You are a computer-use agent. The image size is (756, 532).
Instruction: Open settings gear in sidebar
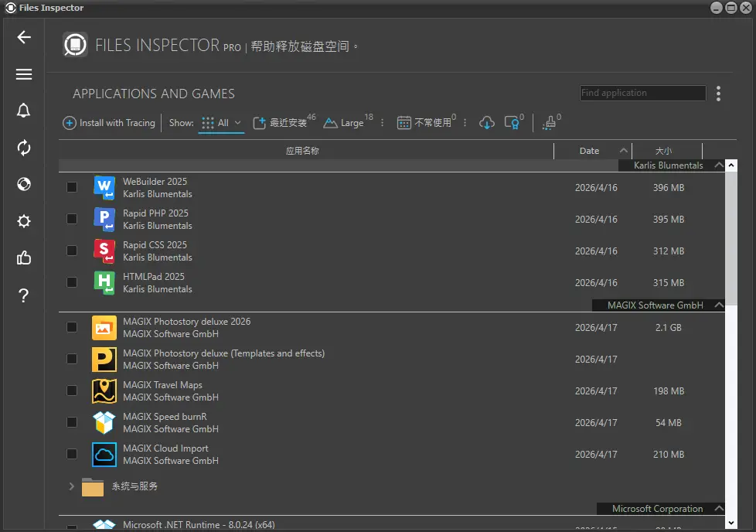click(24, 222)
